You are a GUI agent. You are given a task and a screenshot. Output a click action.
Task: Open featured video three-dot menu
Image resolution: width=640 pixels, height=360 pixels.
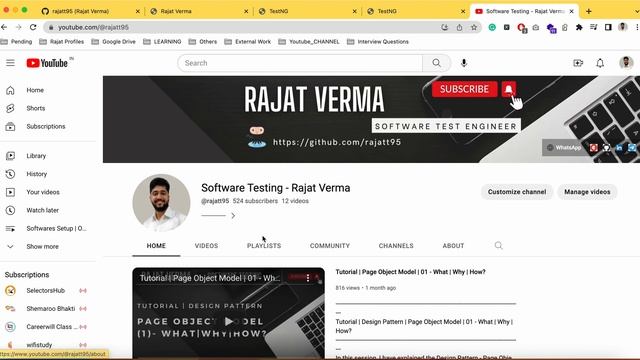coord(308,278)
